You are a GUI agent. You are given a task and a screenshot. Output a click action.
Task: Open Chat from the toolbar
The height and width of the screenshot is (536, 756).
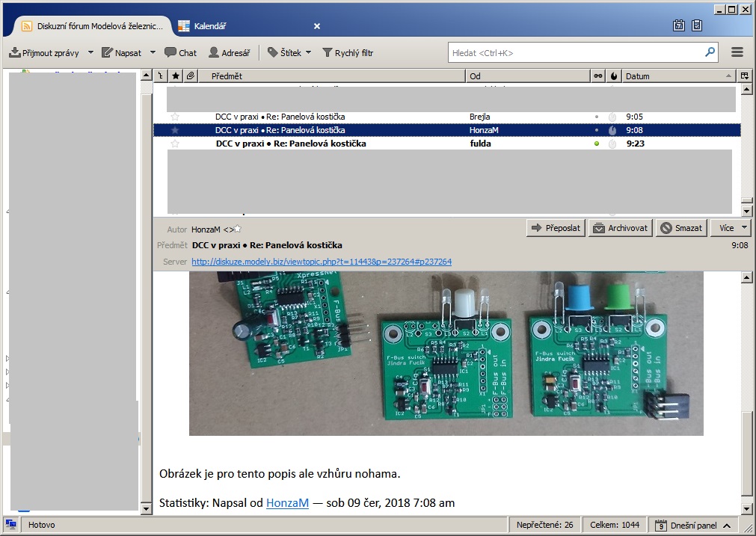coord(180,53)
